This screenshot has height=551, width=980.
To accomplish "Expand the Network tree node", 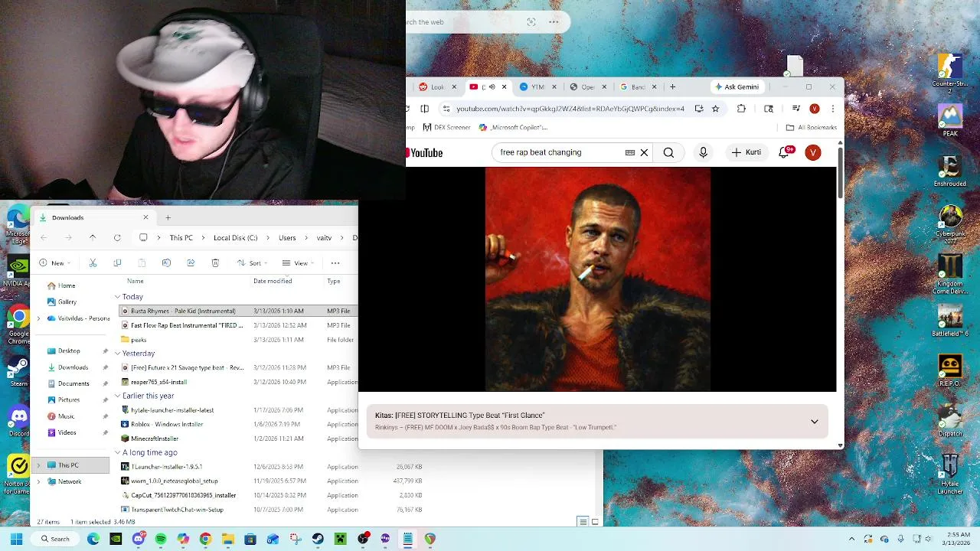I will click(x=38, y=481).
